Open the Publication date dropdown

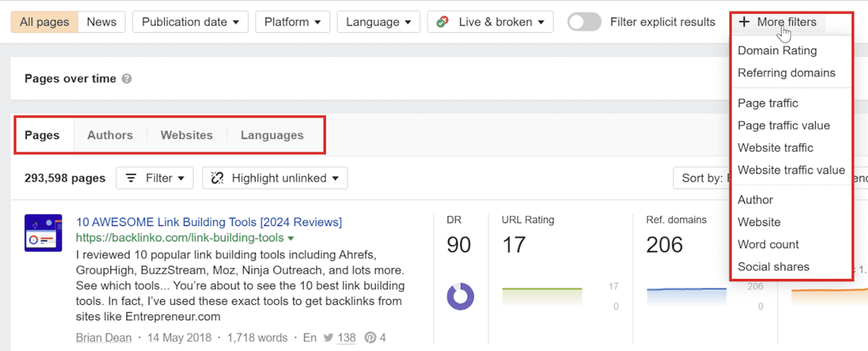point(190,22)
